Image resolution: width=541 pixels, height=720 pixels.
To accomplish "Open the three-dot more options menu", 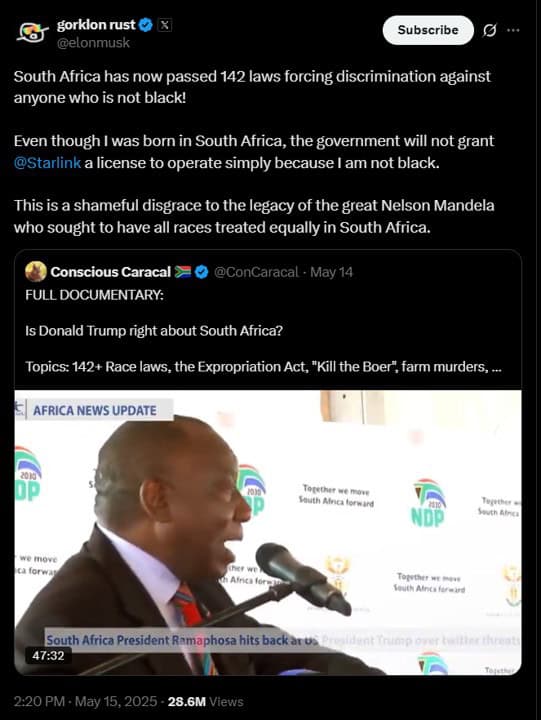I will click(513, 30).
